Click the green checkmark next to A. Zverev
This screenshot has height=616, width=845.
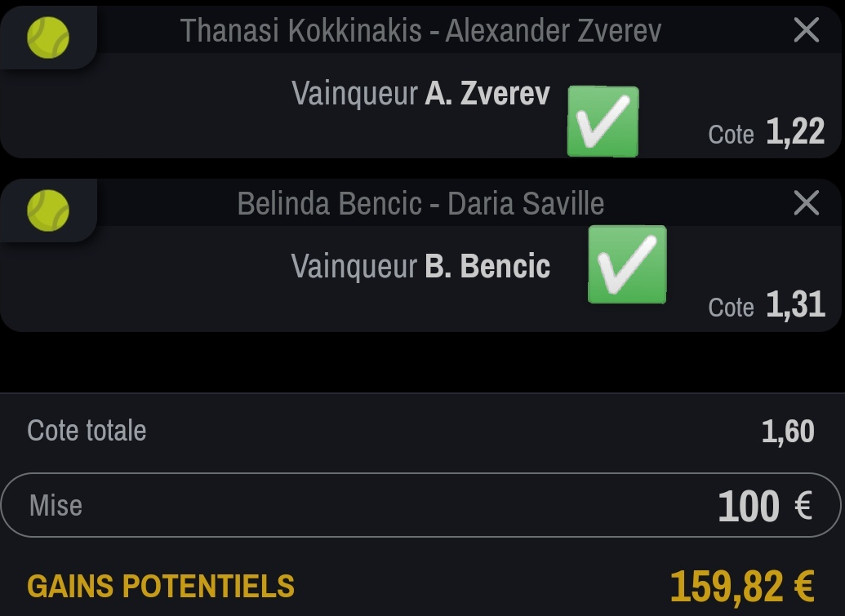point(603,121)
